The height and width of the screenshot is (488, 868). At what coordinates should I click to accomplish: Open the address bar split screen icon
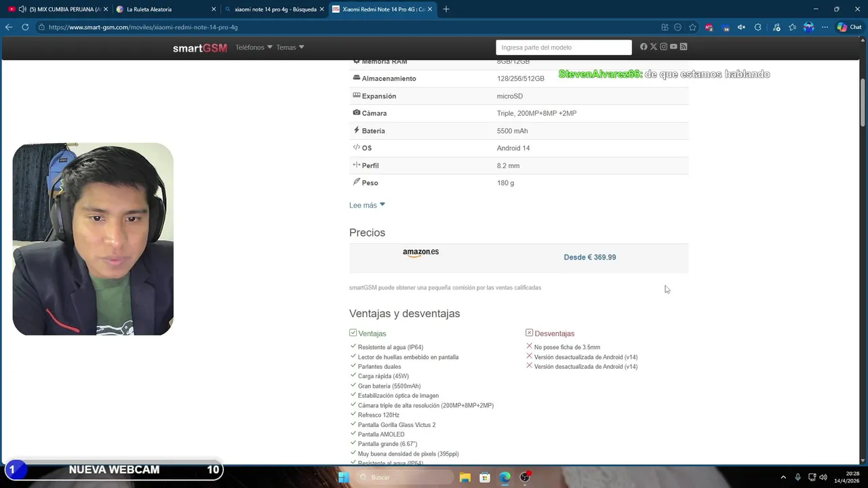[x=665, y=27]
